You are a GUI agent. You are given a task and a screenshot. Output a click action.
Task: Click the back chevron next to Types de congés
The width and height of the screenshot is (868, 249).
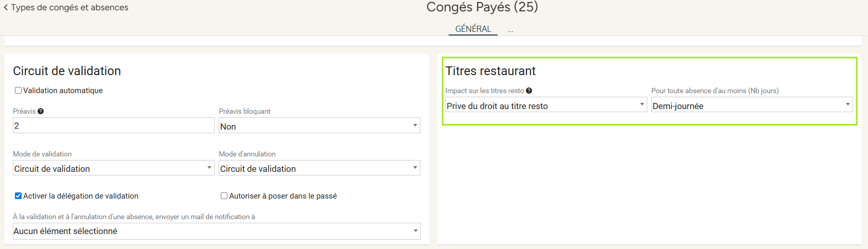[6, 7]
